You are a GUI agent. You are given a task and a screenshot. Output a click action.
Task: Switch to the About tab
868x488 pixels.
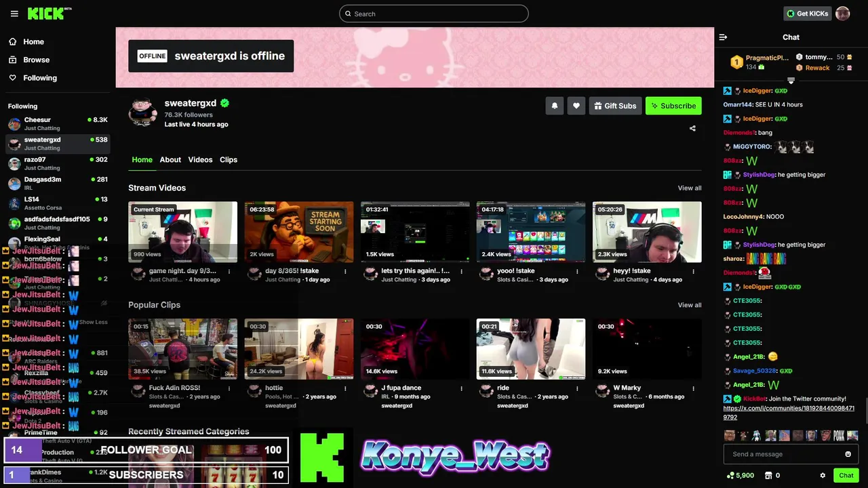click(x=170, y=160)
